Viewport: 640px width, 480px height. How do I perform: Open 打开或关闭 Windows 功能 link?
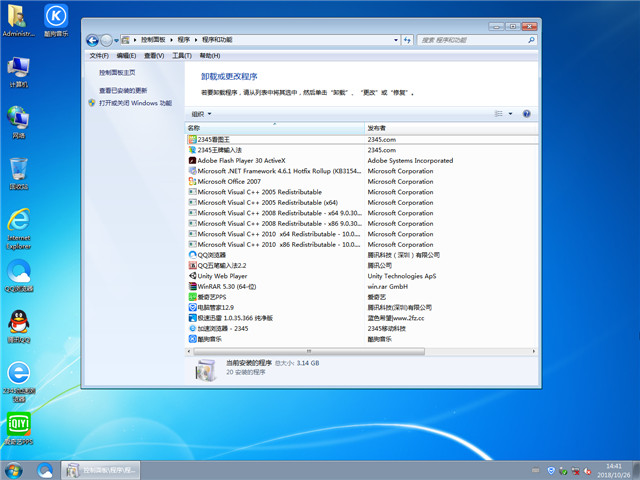[135, 103]
